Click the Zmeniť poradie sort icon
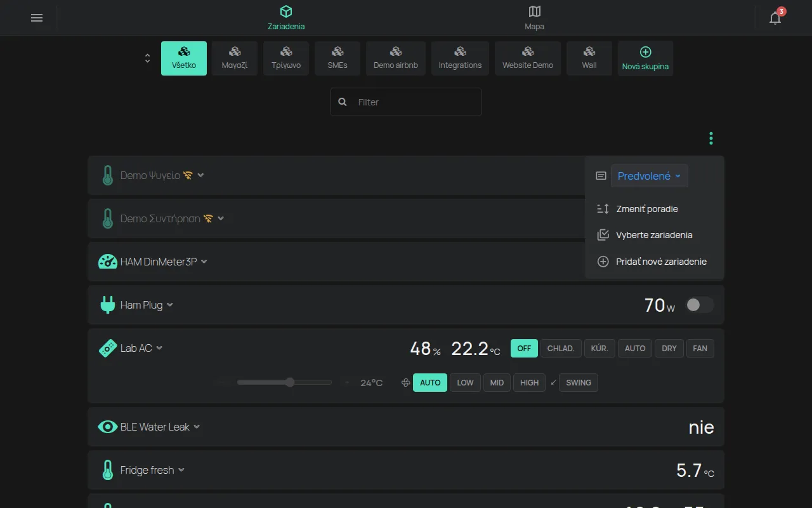The image size is (812, 508). [x=603, y=209]
